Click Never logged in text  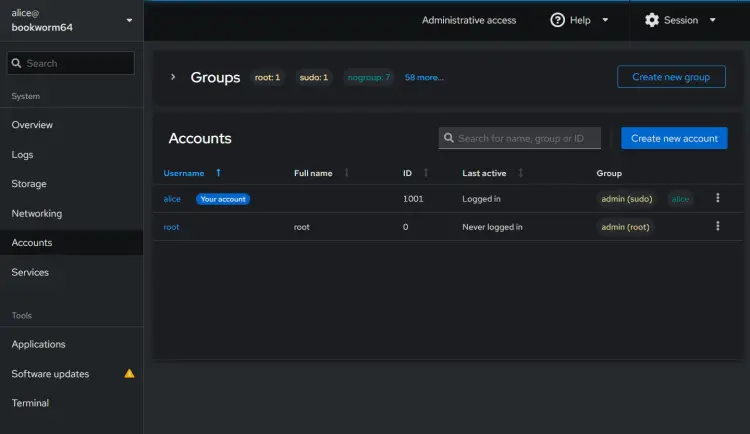point(492,227)
